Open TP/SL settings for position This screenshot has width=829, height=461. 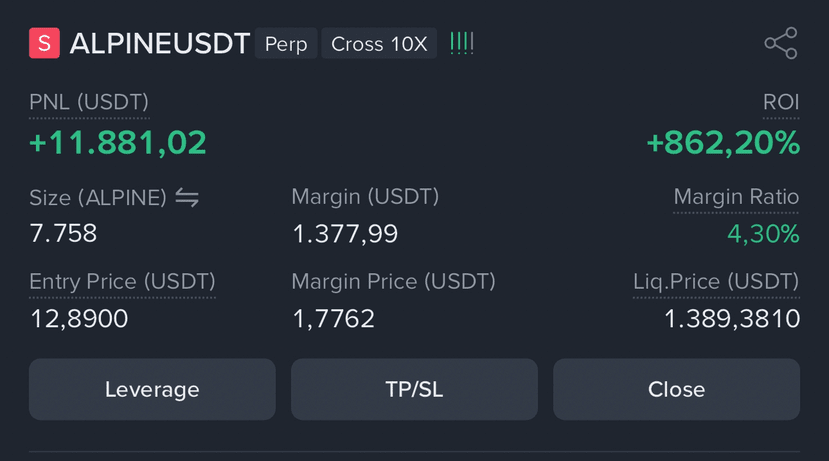pyautogui.click(x=414, y=390)
